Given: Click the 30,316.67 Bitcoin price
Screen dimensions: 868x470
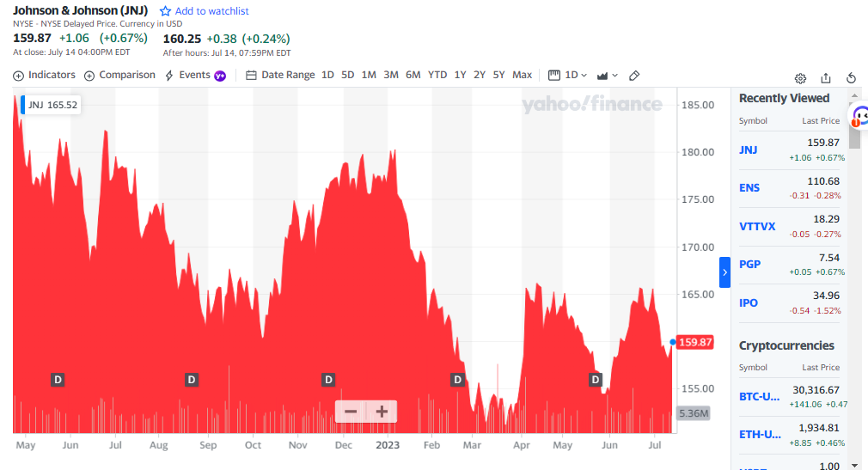Looking at the screenshot, I should pos(816,390).
